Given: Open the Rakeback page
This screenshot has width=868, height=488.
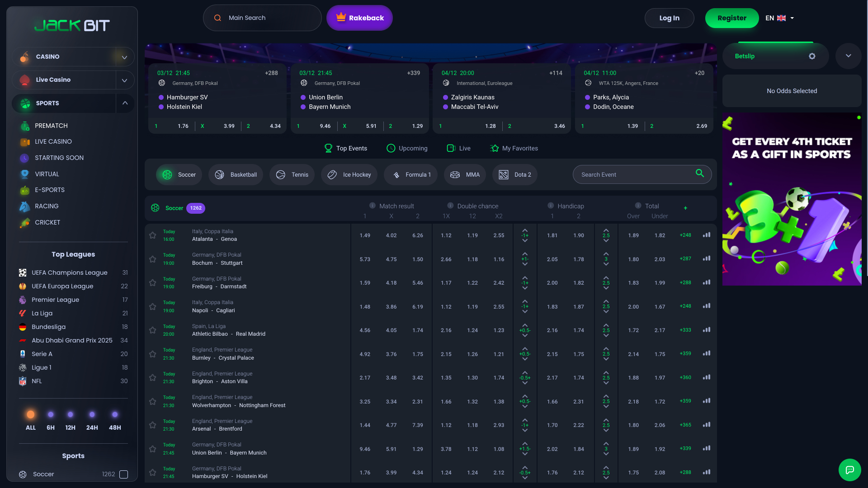Looking at the screenshot, I should (359, 18).
